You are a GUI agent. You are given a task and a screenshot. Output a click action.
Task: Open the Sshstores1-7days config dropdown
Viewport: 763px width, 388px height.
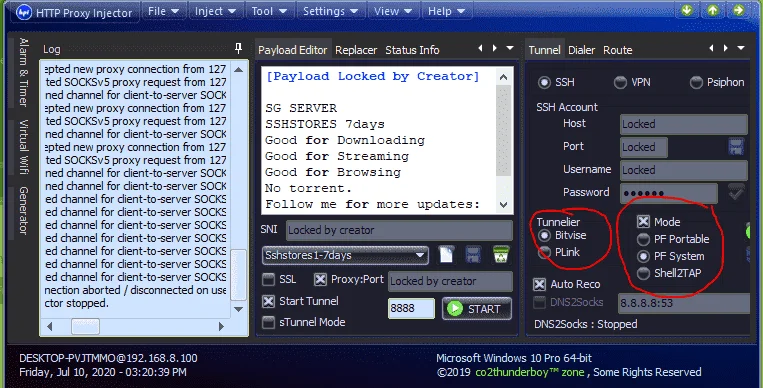coord(345,255)
